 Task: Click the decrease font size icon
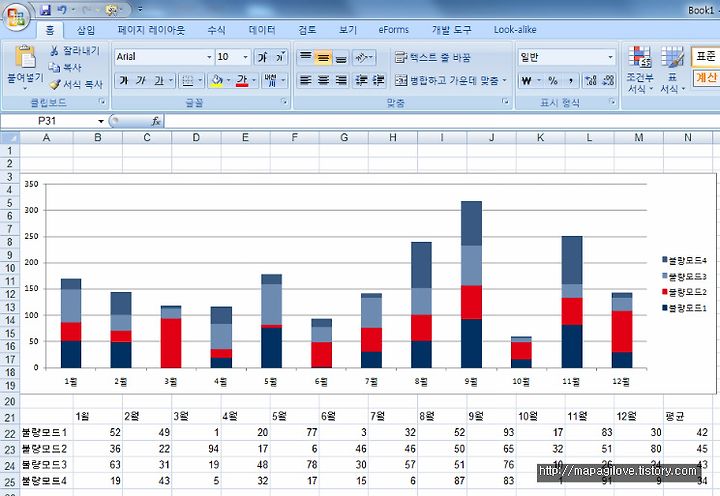[x=280, y=57]
